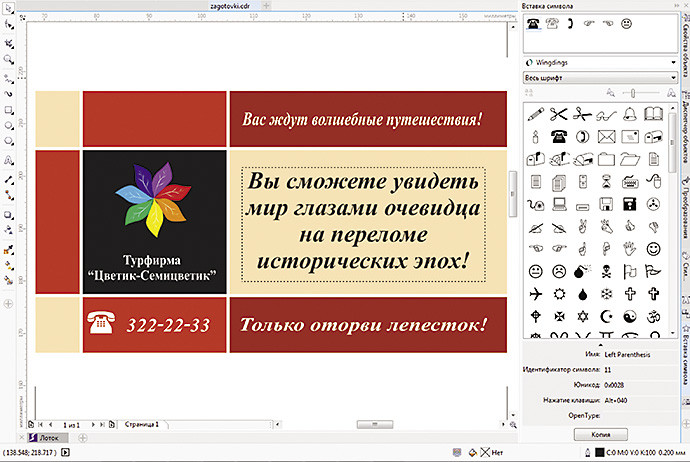This screenshot has height=462, width=690.
Task: Select the Interactive Fill tool
Action: click(8, 265)
